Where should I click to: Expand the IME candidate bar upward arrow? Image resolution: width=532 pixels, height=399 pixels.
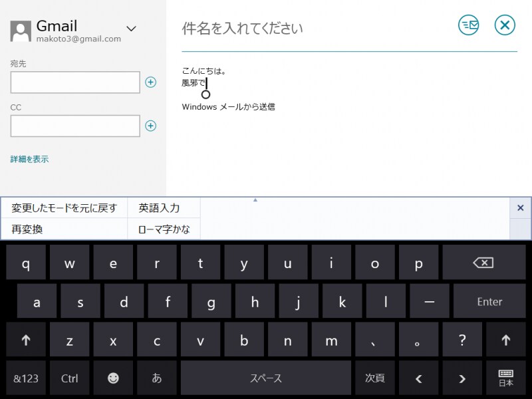point(255,199)
